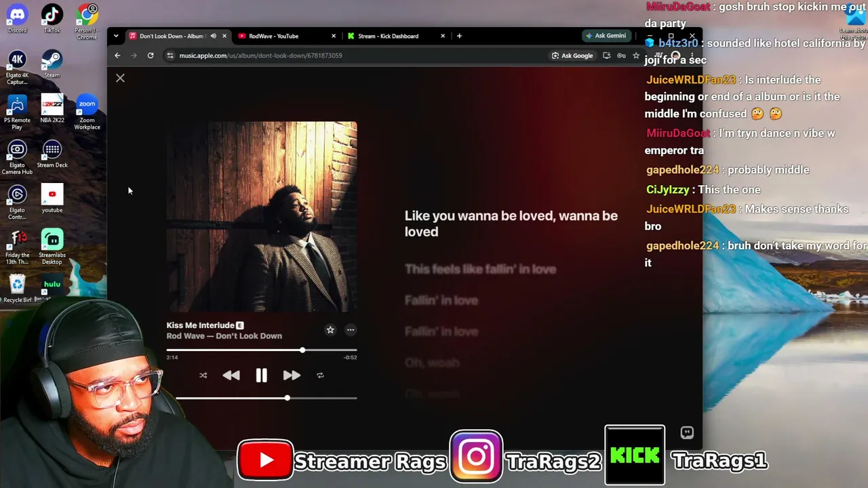This screenshot has height=488, width=868.
Task: Close the Apple Music full-screen player
Action: pyautogui.click(x=120, y=78)
